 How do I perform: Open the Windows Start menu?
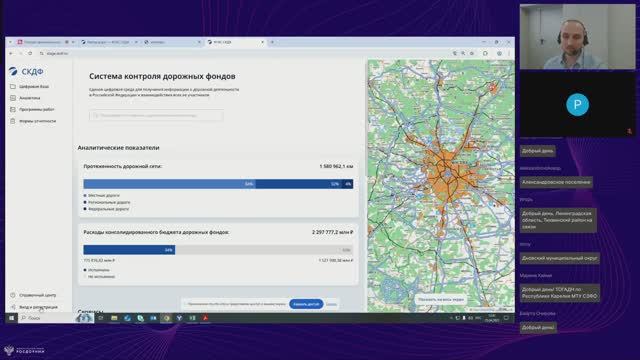[11, 318]
